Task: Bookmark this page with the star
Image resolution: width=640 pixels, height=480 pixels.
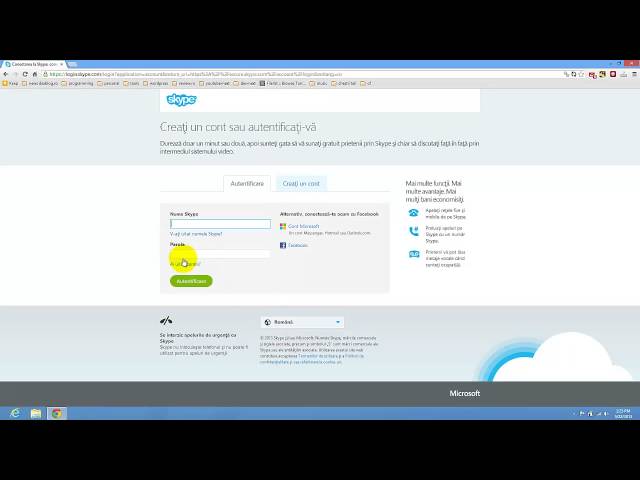Action: 581,74
